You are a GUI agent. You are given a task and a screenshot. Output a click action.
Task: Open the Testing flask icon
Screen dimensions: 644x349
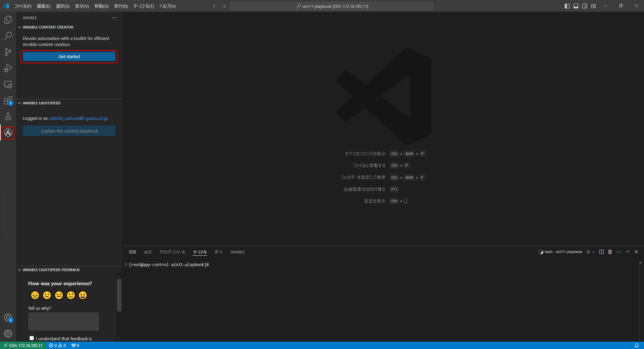pyautogui.click(x=8, y=116)
